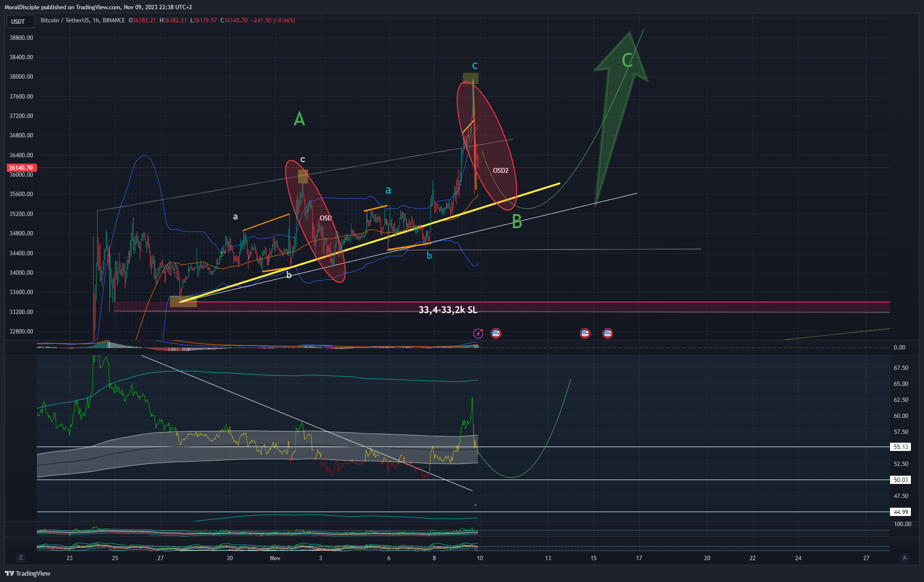Click the USDT currency box
The width and height of the screenshot is (924, 582).
tap(20, 21)
